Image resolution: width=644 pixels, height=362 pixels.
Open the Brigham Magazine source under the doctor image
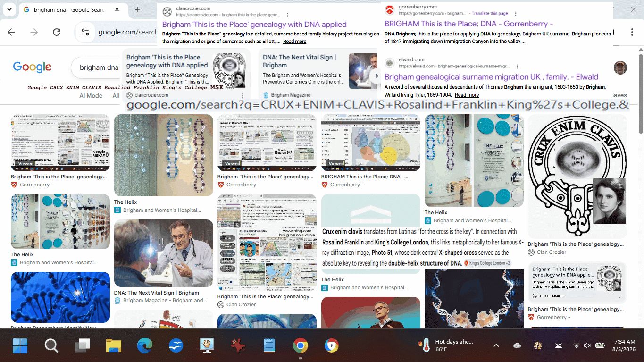[160, 301]
